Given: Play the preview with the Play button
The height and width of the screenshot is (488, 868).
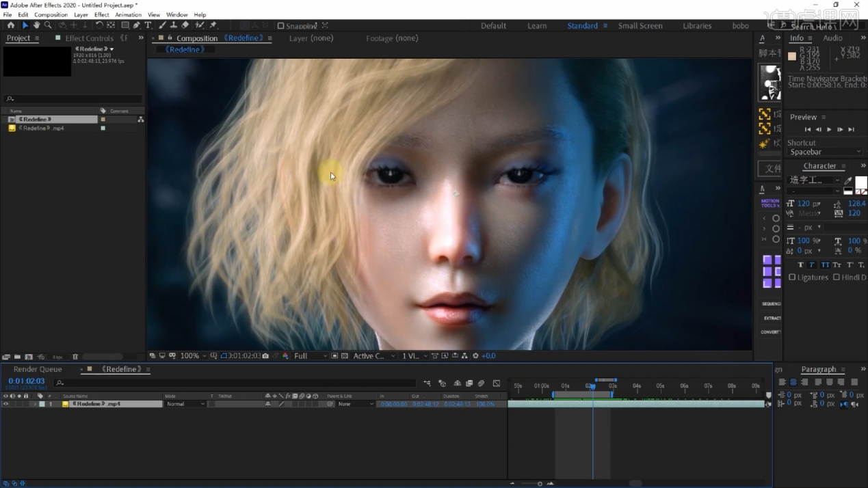Looking at the screenshot, I should click(829, 129).
